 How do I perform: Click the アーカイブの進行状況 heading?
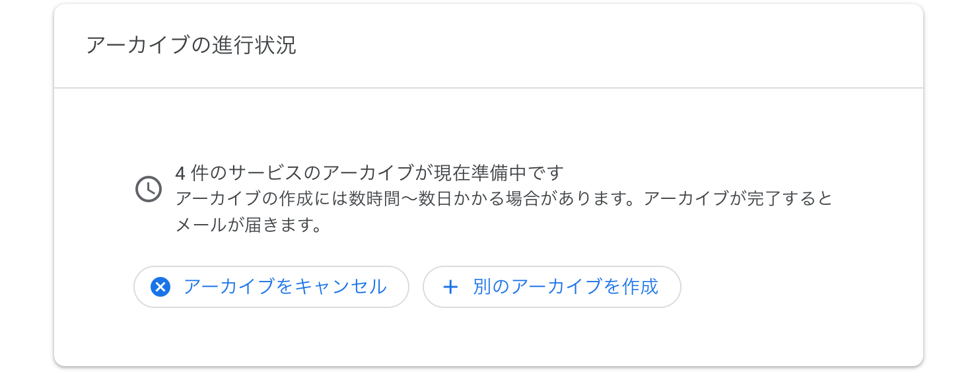[x=191, y=46]
